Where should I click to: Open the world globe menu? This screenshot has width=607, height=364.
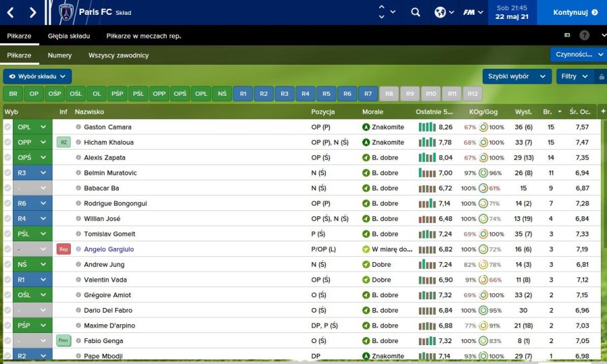click(x=440, y=12)
